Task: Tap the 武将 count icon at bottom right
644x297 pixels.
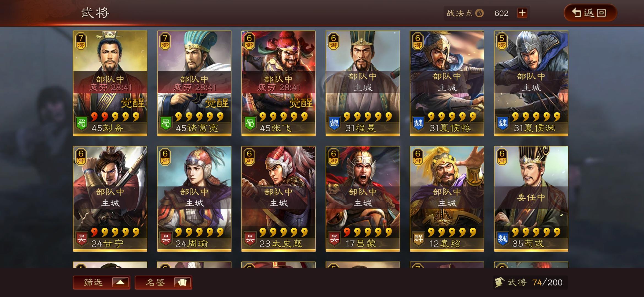Action: pyautogui.click(x=500, y=282)
